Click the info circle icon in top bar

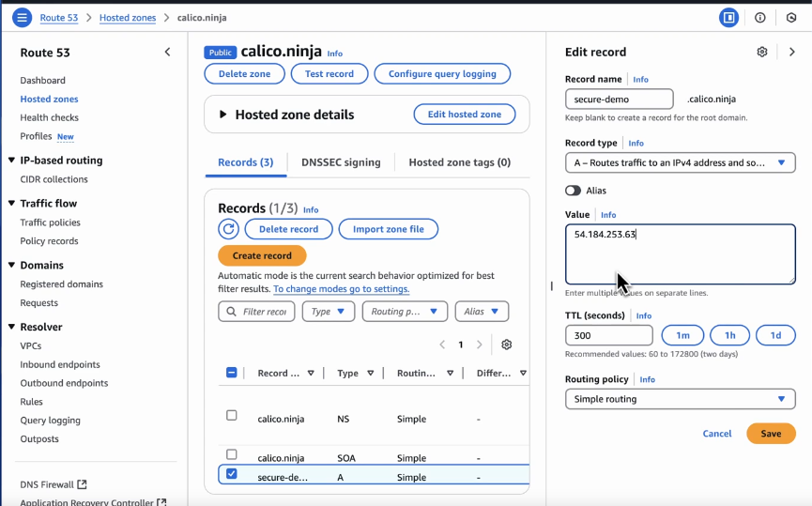click(x=760, y=18)
